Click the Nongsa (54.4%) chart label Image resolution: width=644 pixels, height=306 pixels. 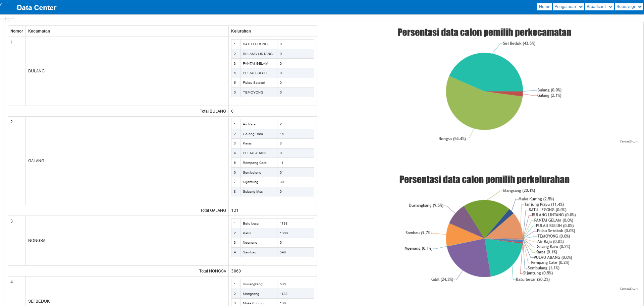(452, 139)
